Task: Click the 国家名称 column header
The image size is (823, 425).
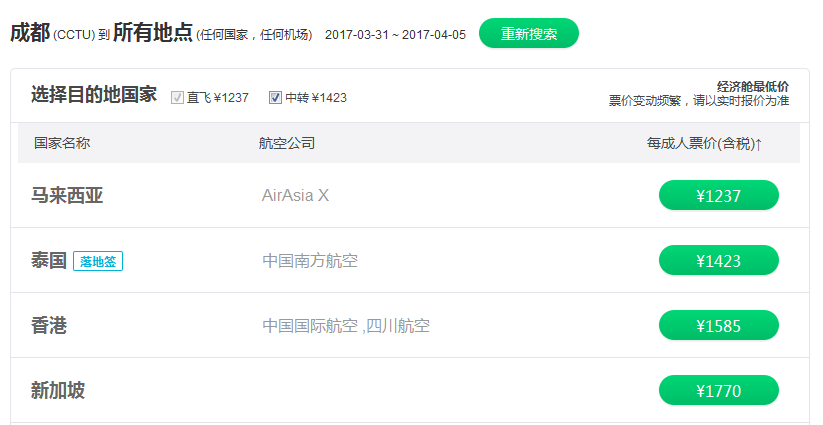Action: point(62,143)
